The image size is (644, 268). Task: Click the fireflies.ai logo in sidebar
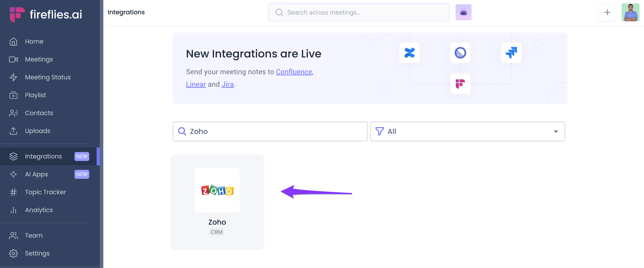pos(46,14)
